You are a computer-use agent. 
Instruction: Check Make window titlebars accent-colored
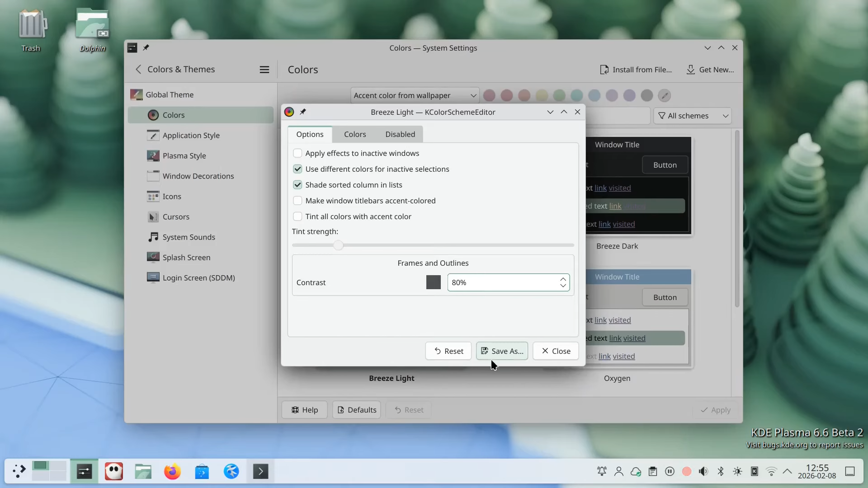[297, 201]
